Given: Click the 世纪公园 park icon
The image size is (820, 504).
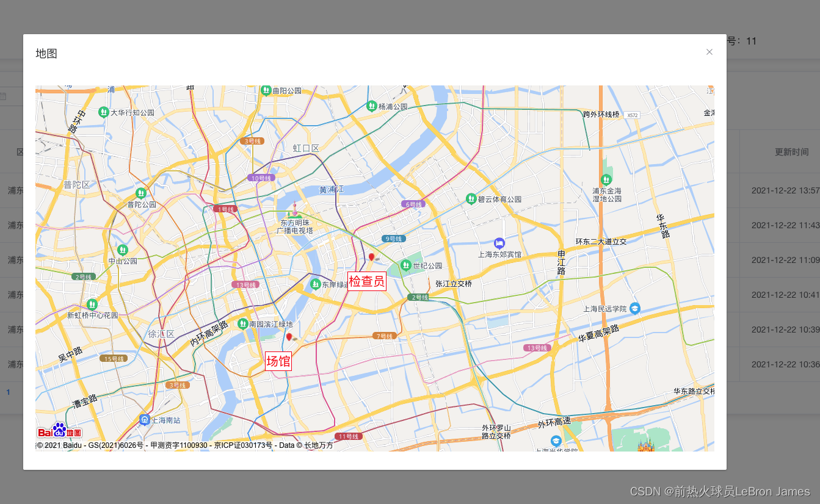Looking at the screenshot, I should (406, 265).
